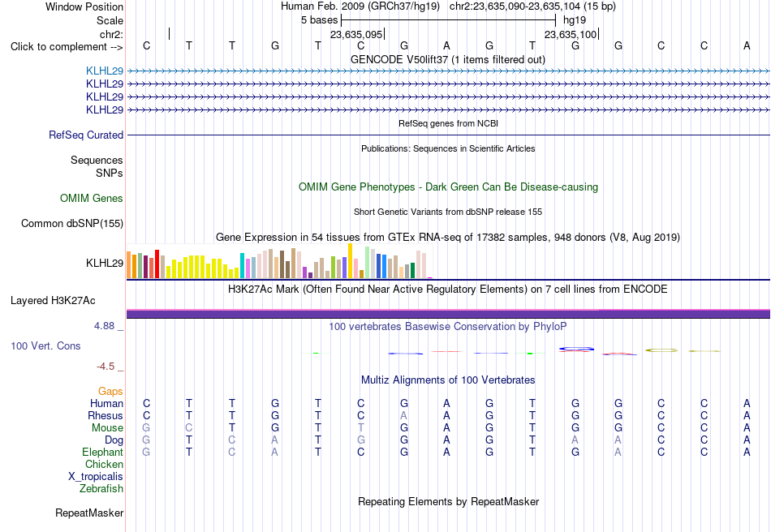Click the OMIM Genes track label

pos(91,198)
